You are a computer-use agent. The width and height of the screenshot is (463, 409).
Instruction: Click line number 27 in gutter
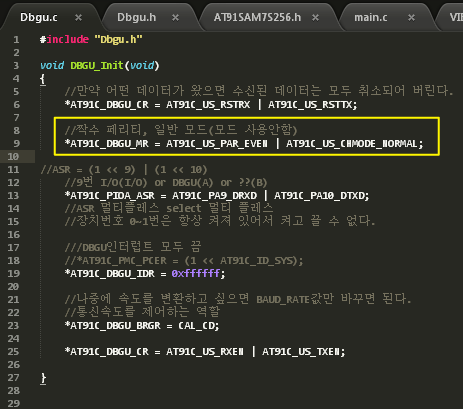pyautogui.click(x=13, y=378)
